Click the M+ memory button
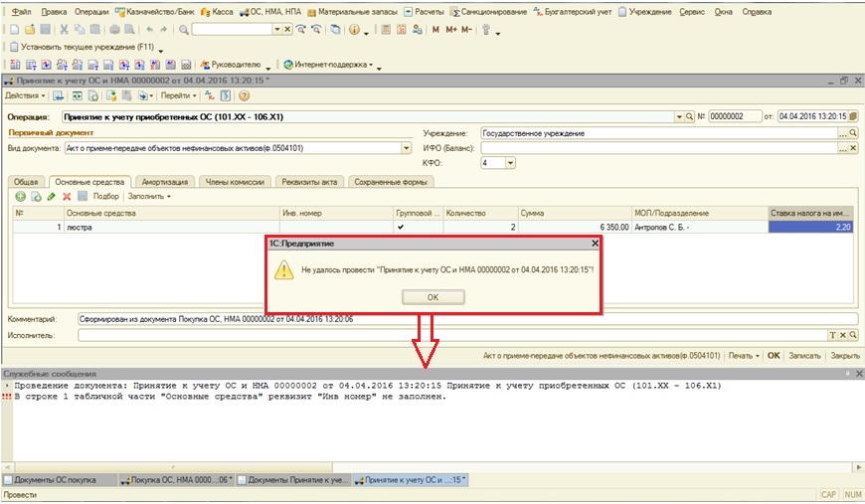865x504 pixels. point(451,29)
